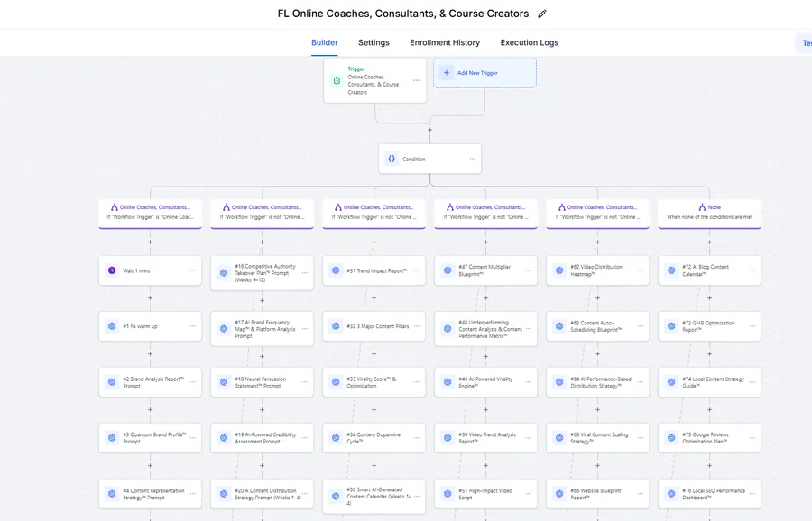Click AI icon on #49 AI-Powered Virality Engine
The width and height of the screenshot is (812, 521).
pyautogui.click(x=448, y=382)
